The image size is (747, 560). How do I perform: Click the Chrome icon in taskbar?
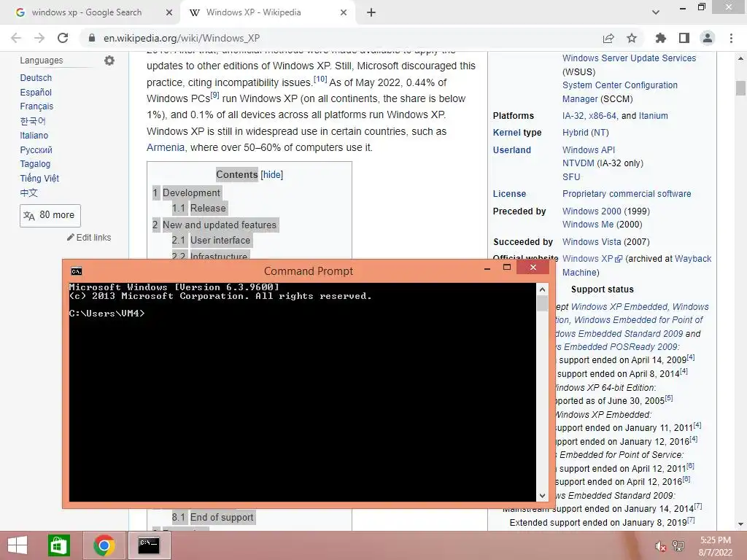coord(104,545)
